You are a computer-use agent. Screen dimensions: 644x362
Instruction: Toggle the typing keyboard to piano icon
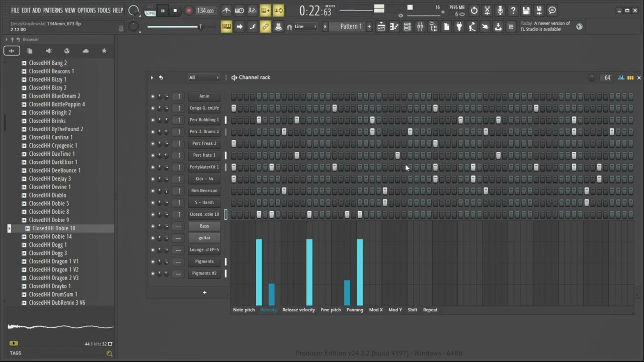tap(226, 27)
